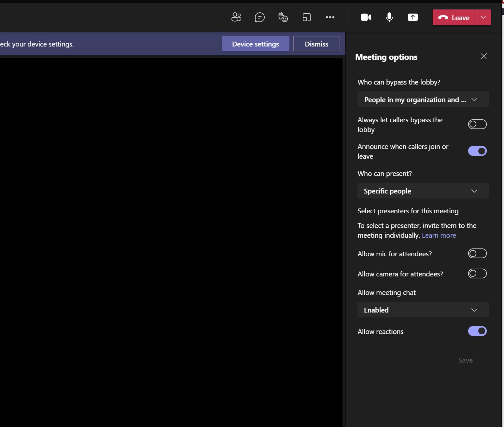Turn camera on or off
The width and height of the screenshot is (504, 427).
(x=366, y=17)
